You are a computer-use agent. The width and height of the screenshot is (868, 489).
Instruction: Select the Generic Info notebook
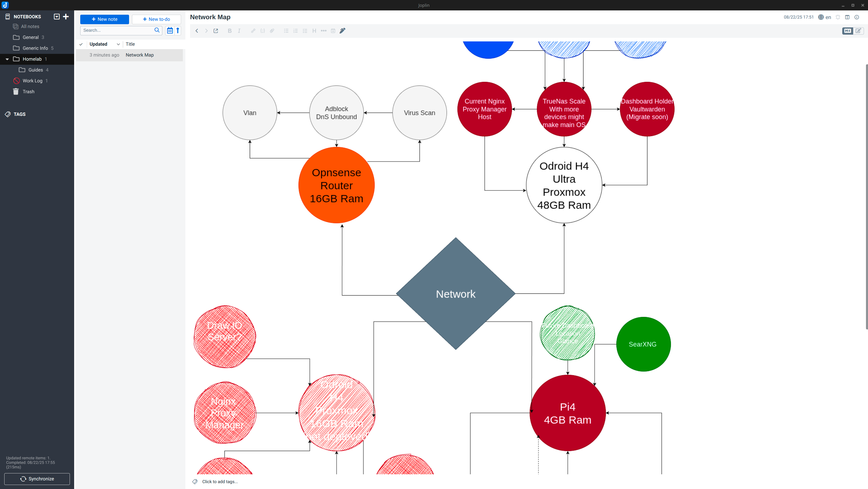coord(35,48)
